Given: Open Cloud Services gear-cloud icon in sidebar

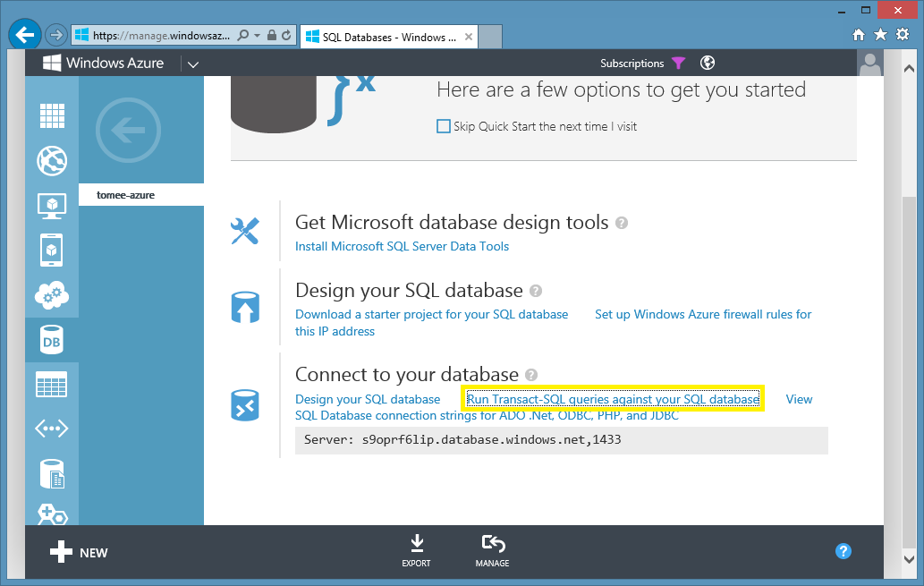Looking at the screenshot, I should point(52,295).
